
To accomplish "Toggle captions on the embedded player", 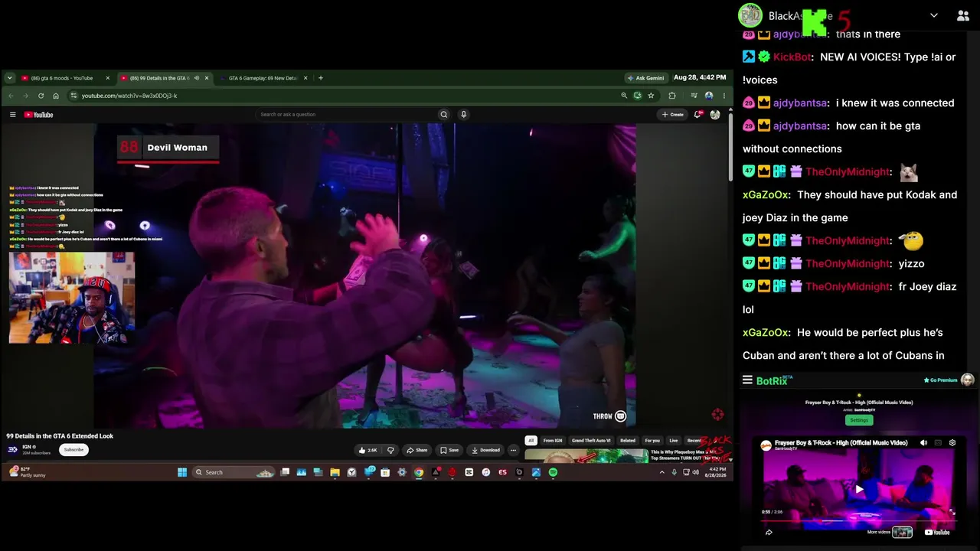I will point(938,443).
